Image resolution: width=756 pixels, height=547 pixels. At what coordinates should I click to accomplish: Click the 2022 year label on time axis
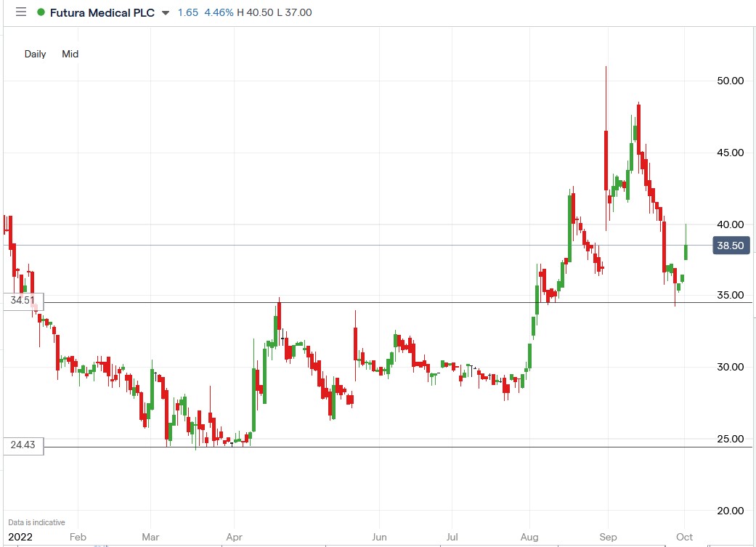tap(19, 538)
